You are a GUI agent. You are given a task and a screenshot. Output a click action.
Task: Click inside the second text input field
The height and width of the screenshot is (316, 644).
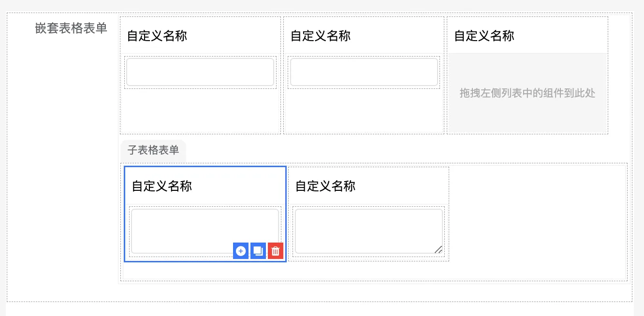tap(363, 72)
